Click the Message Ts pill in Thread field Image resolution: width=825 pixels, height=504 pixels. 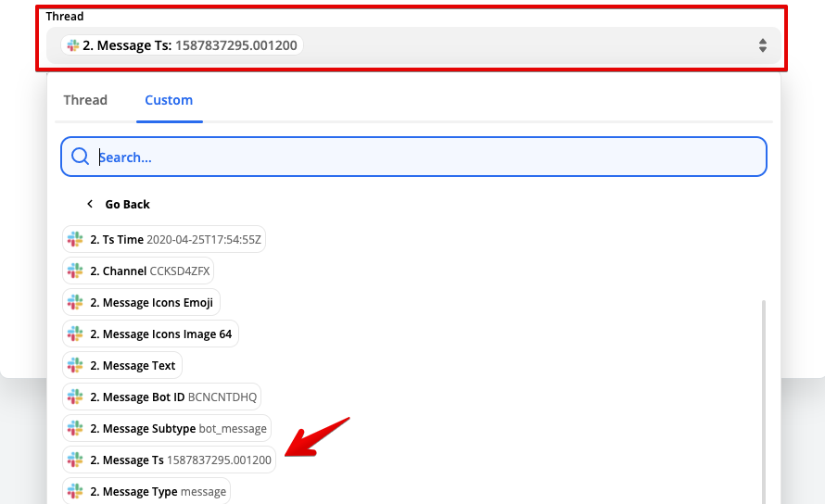(x=182, y=45)
